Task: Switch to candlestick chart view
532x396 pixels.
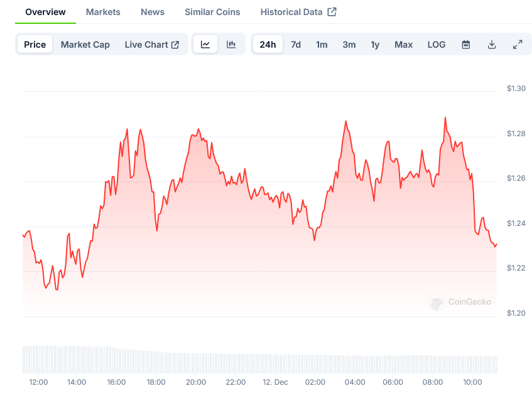Action: (231, 45)
